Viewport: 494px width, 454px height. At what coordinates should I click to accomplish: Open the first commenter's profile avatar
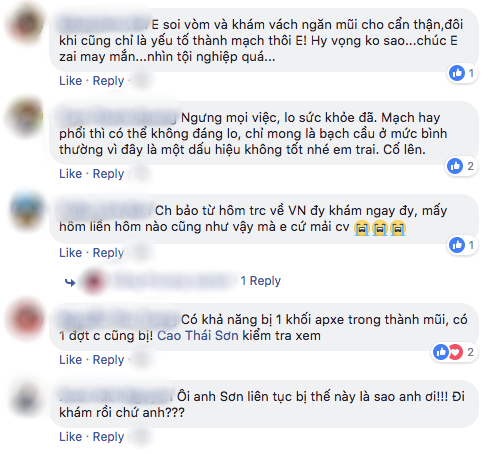26,24
